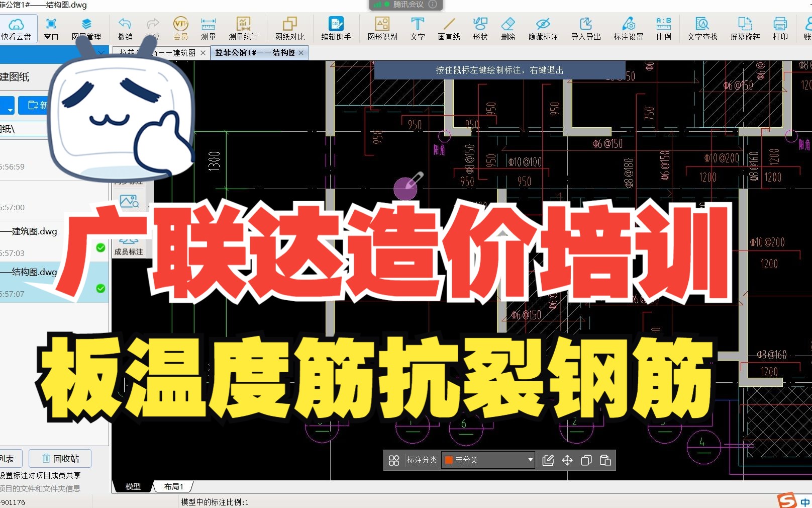The height and width of the screenshot is (508, 812).
Task: Toggle 隐藏标注 hide annotations
Action: (x=543, y=29)
